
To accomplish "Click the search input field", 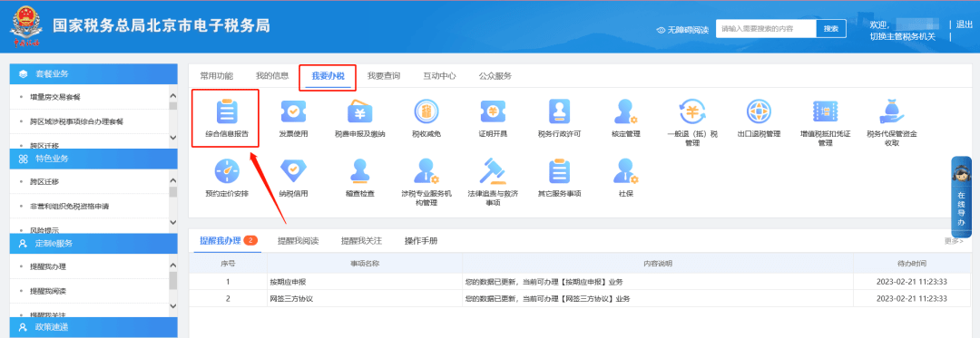I will 766,29.
